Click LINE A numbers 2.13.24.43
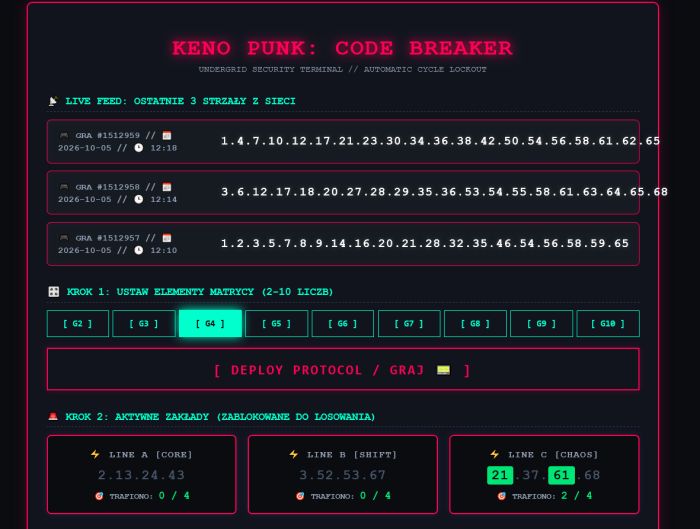Viewport: 700px width, 529px height. 141,475
